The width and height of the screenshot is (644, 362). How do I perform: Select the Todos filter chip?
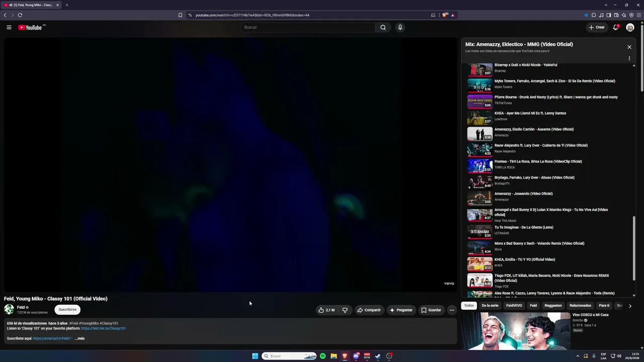(x=469, y=306)
